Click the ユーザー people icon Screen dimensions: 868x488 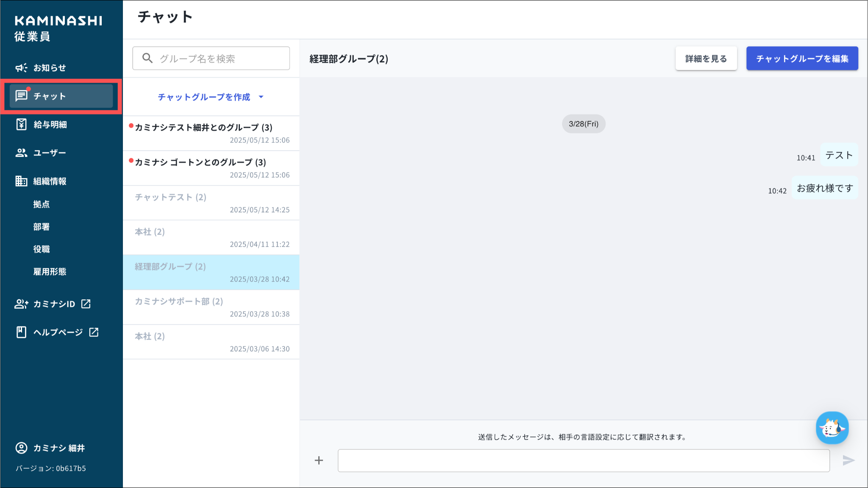click(21, 153)
